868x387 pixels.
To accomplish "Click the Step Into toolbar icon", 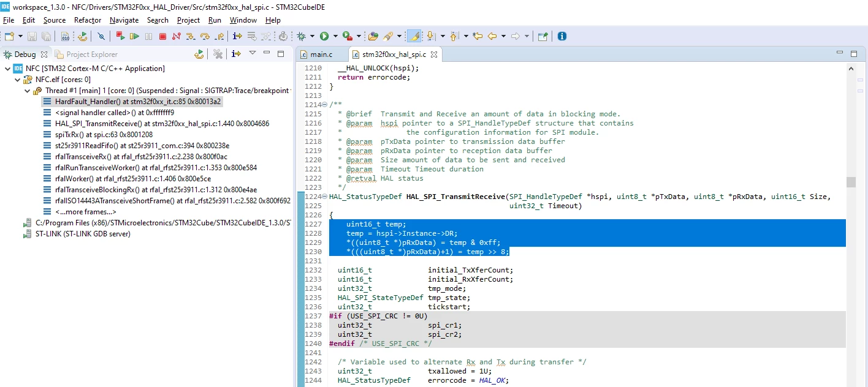I will tap(191, 37).
